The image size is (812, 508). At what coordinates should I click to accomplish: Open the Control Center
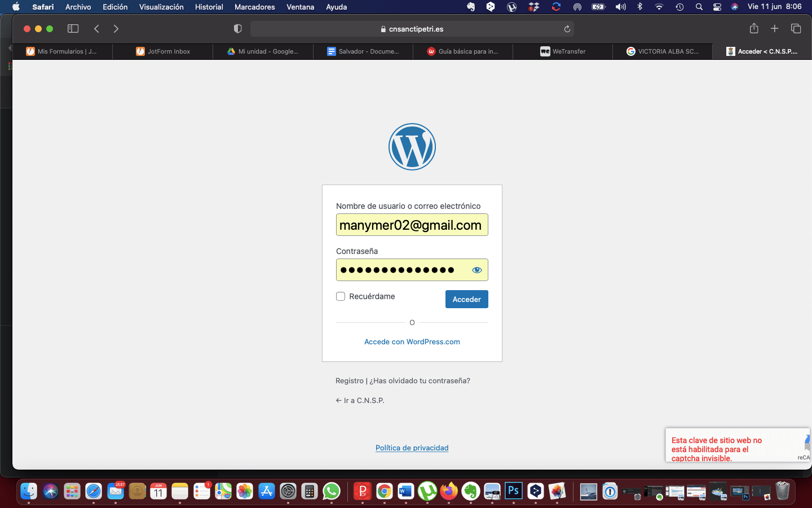pyautogui.click(x=717, y=7)
